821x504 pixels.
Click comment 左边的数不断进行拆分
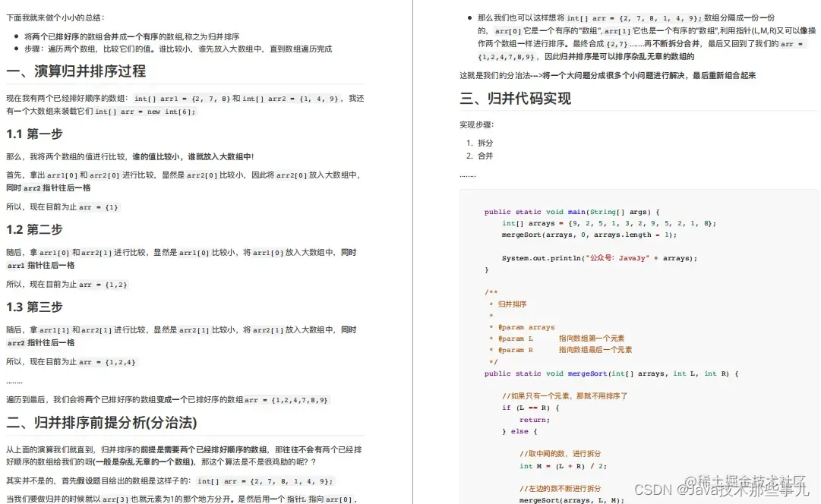(560, 489)
